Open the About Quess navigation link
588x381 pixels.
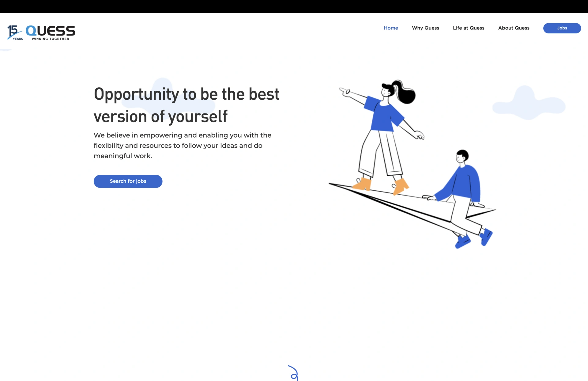(514, 28)
